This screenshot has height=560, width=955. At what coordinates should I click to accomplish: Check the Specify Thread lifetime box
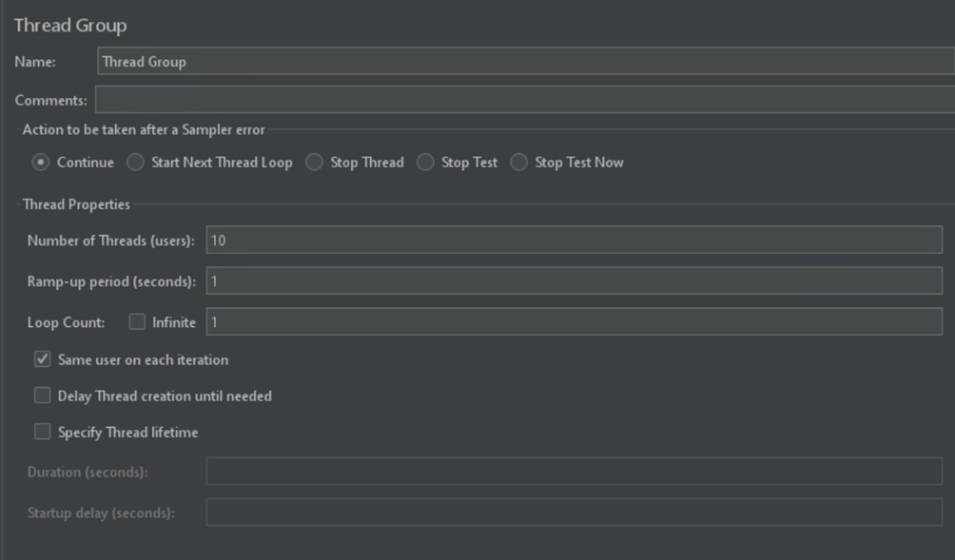[42, 433]
